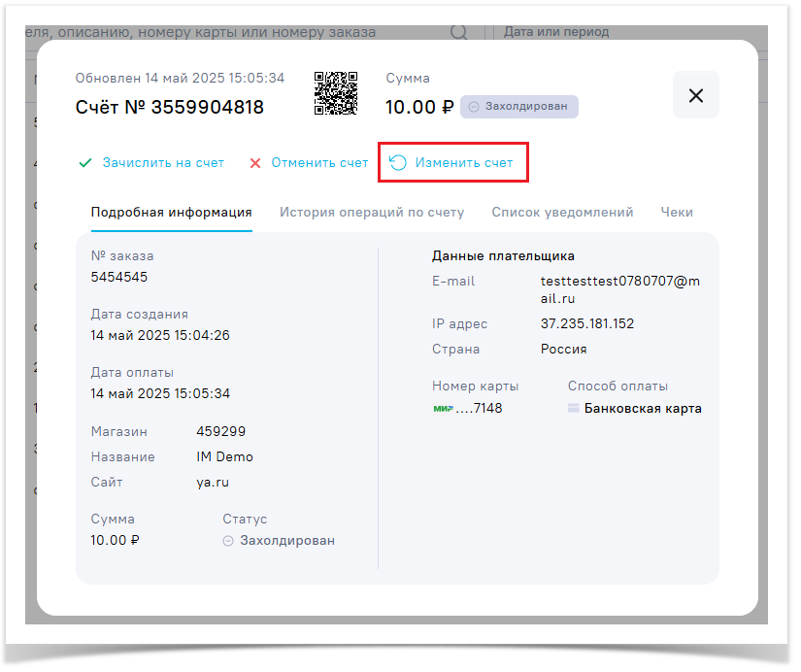Click the magnifier search icon above the dialog
The height and width of the screenshot is (672, 801).
[x=459, y=32]
